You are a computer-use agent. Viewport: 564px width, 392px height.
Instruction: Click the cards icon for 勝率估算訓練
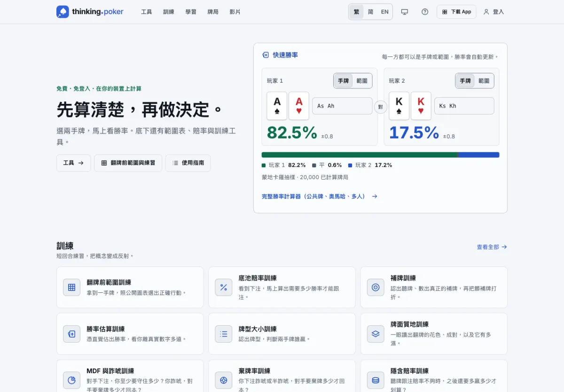72,334
